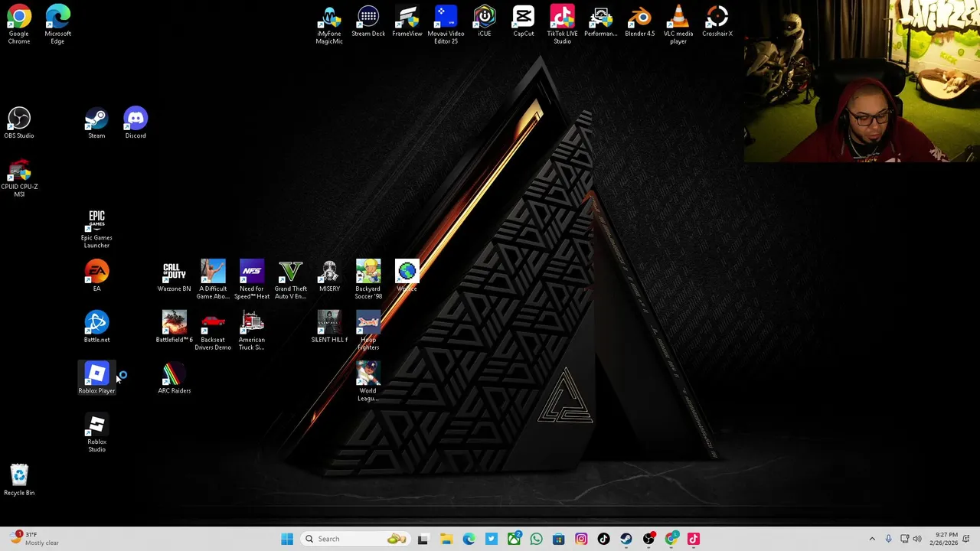Expand the hidden system tray icons chevron
980x551 pixels.
tap(872, 539)
